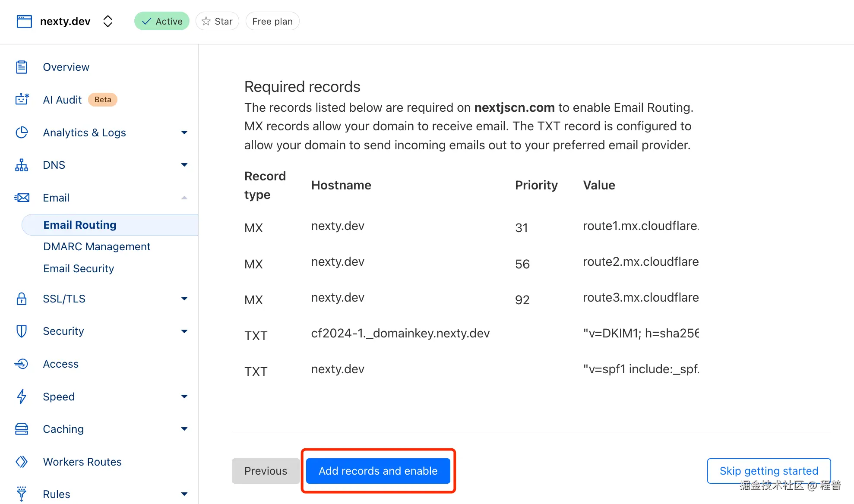Collapse the Email sidebar section
854x504 pixels.
(x=184, y=198)
